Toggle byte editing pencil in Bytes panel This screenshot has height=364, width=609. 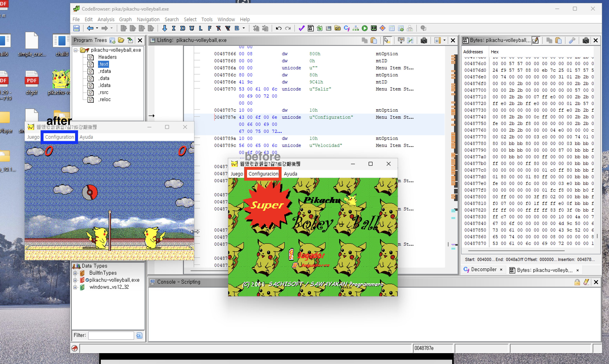[x=536, y=40]
